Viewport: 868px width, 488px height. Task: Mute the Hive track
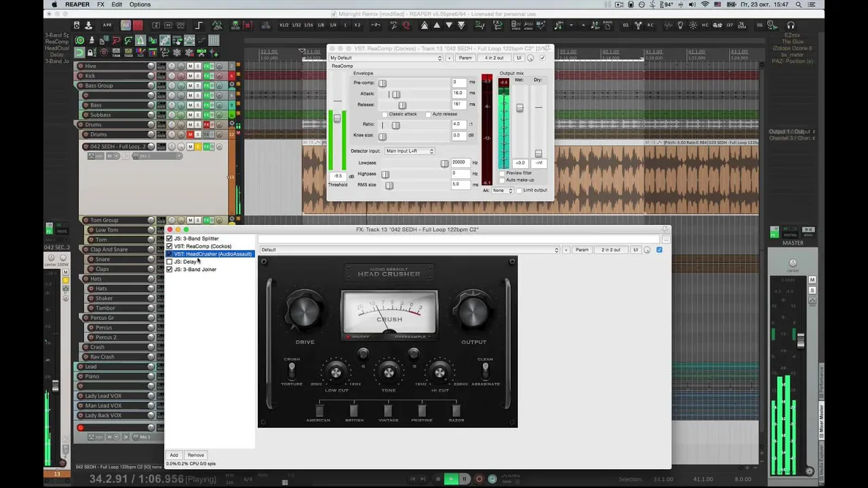pyautogui.click(x=191, y=66)
